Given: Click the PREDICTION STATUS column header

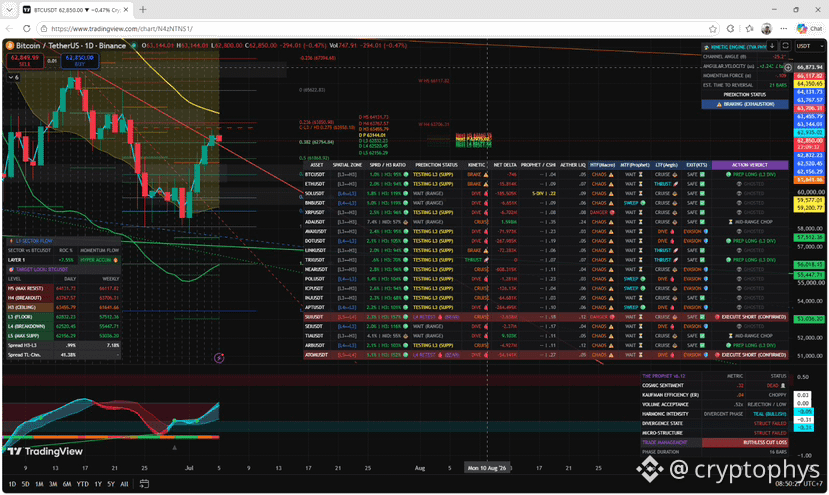Looking at the screenshot, I should [436, 165].
